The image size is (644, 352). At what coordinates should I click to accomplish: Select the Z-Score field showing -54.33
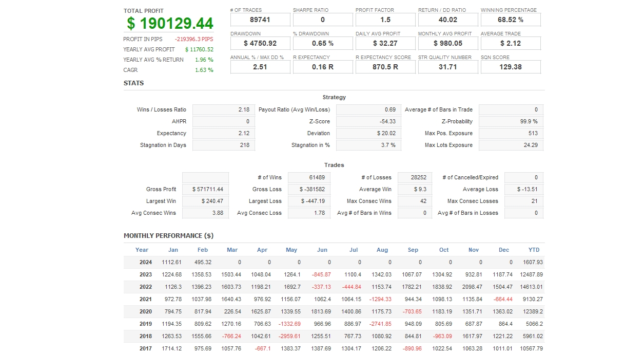(x=368, y=121)
